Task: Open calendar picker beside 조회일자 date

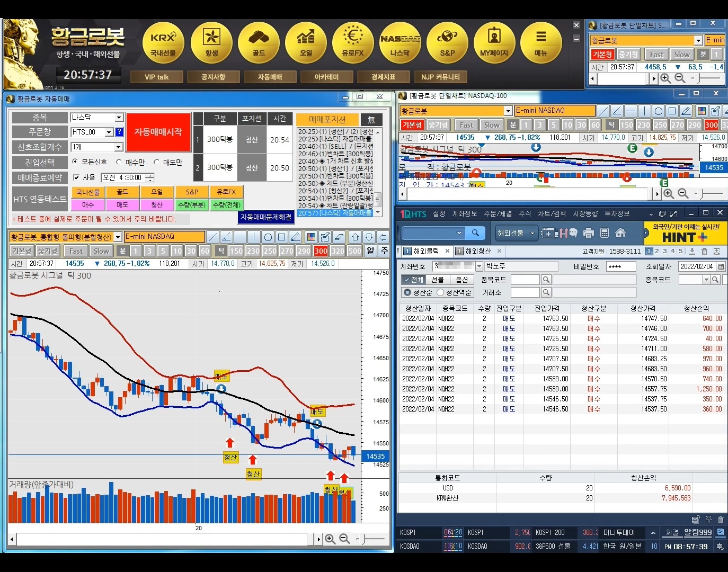Action: pos(721,266)
